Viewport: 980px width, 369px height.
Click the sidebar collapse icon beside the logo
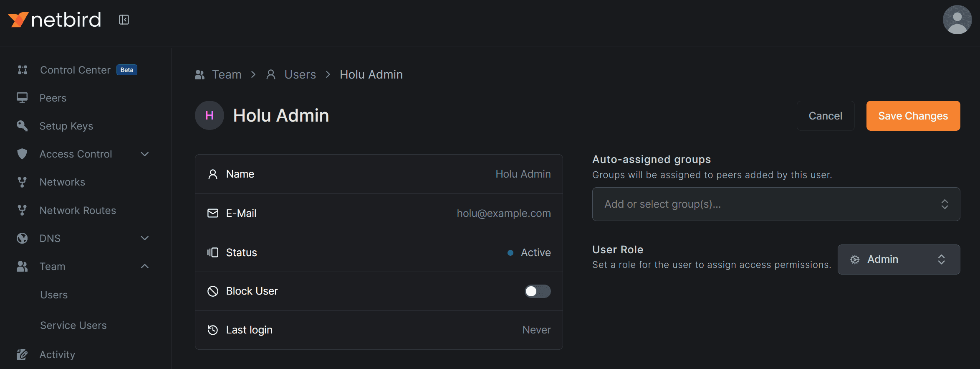pos(124,20)
